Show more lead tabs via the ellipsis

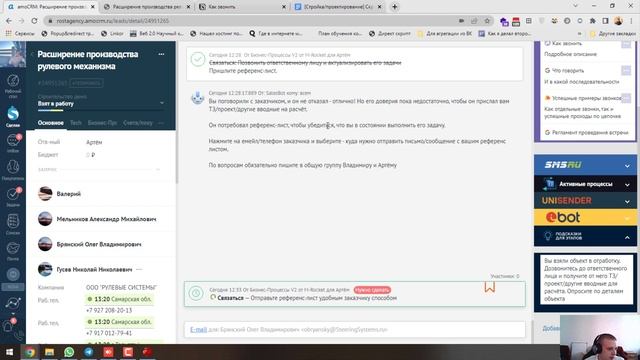point(161,123)
